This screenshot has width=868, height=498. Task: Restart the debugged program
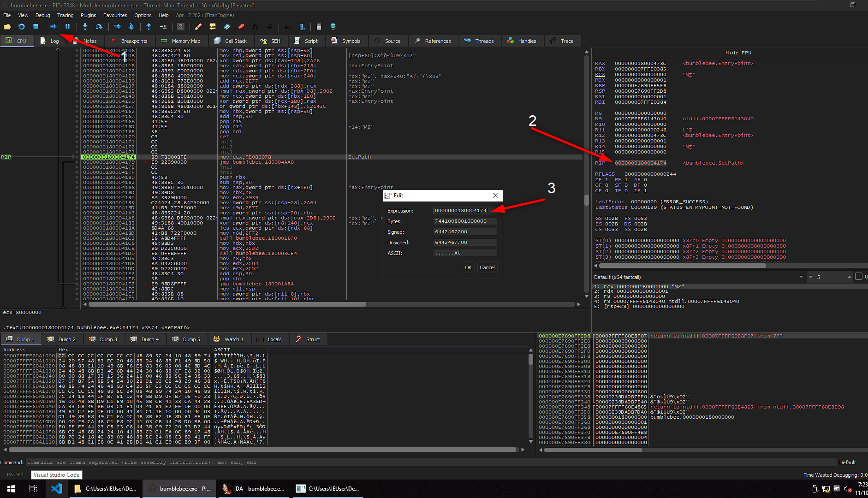point(22,27)
